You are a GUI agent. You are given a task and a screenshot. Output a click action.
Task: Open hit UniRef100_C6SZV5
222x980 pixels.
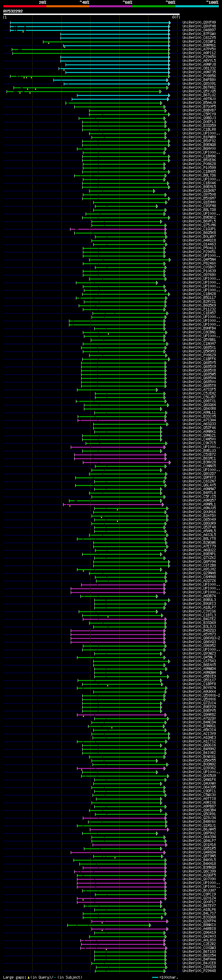pos(199,38)
